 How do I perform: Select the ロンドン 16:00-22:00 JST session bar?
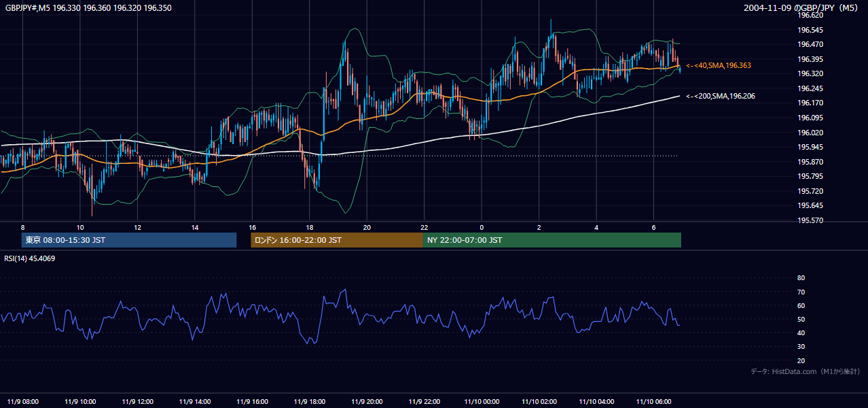(x=337, y=240)
